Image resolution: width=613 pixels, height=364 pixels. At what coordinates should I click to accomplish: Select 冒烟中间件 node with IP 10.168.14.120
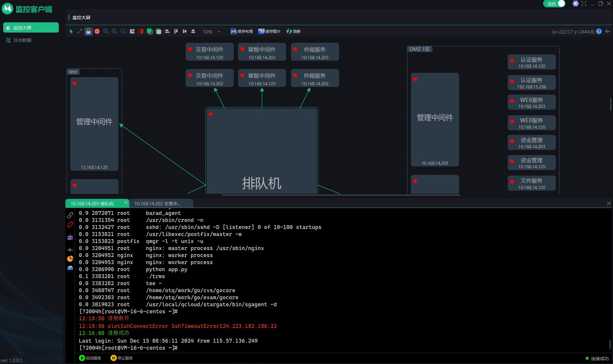pyautogui.click(x=262, y=78)
